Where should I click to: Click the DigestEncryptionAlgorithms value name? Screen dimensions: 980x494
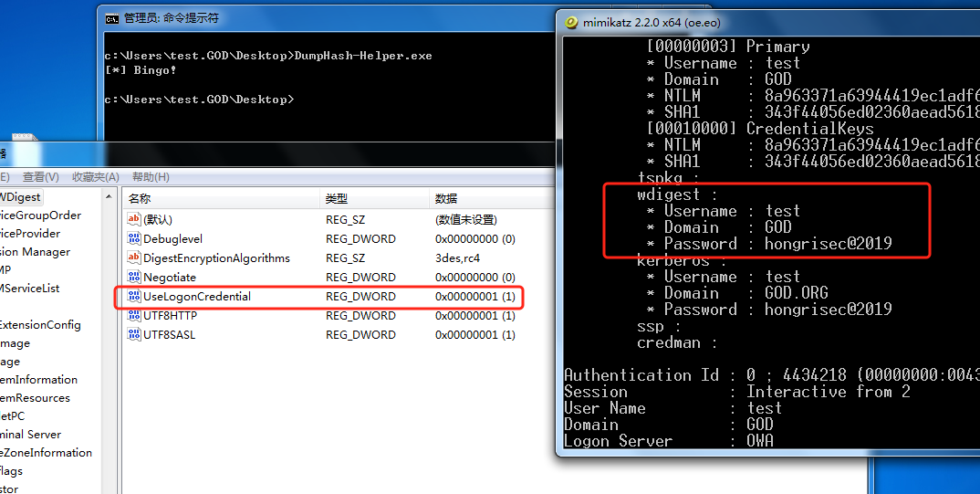click(x=216, y=258)
